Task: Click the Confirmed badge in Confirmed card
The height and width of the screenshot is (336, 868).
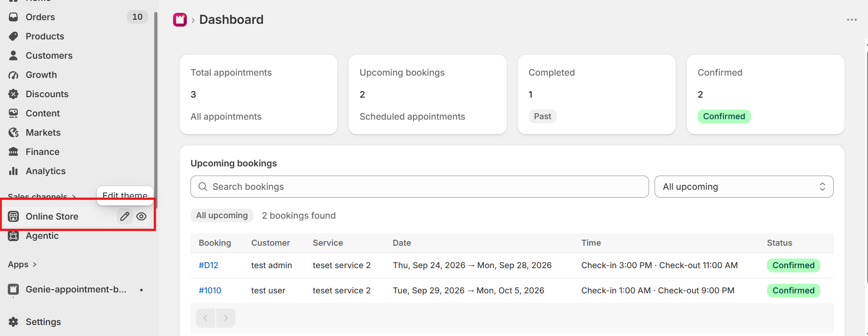Action: tap(724, 116)
